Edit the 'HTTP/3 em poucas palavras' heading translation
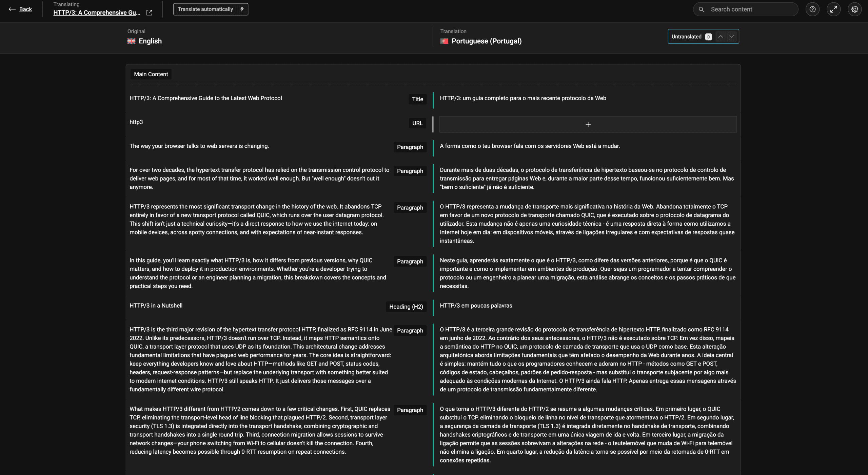 [x=476, y=306]
